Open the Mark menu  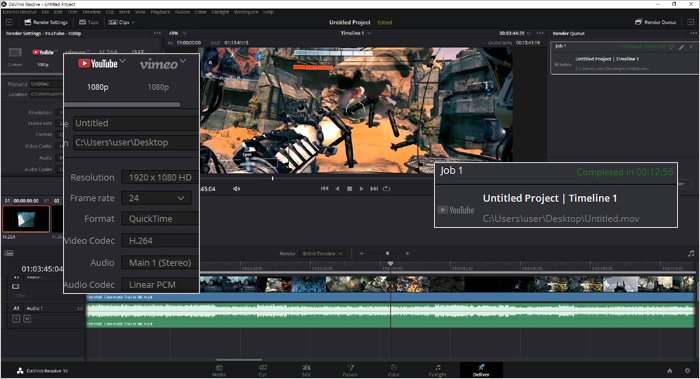click(x=125, y=12)
